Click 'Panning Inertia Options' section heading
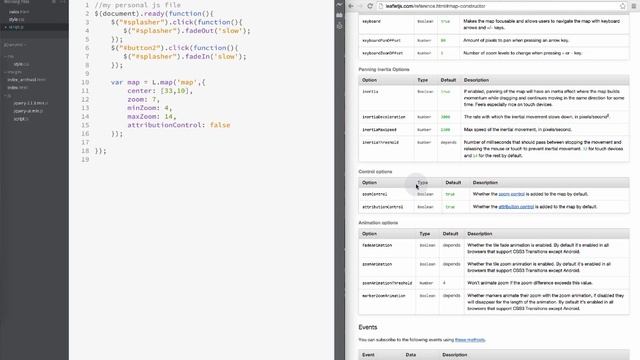 384,69
